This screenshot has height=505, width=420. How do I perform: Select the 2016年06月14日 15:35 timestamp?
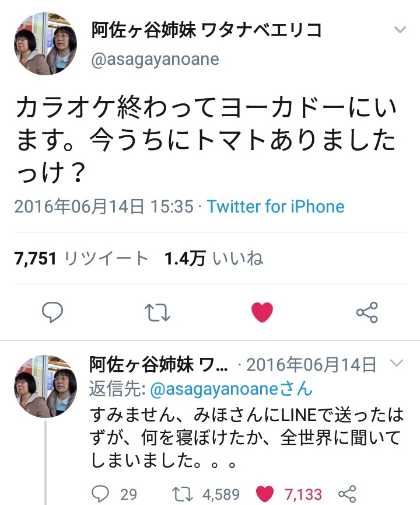click(104, 207)
